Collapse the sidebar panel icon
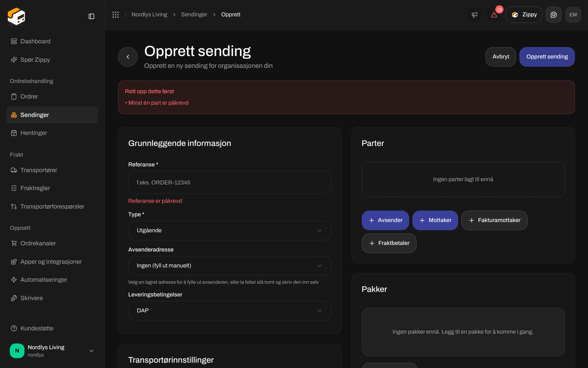This screenshot has width=588, height=368. (x=91, y=16)
